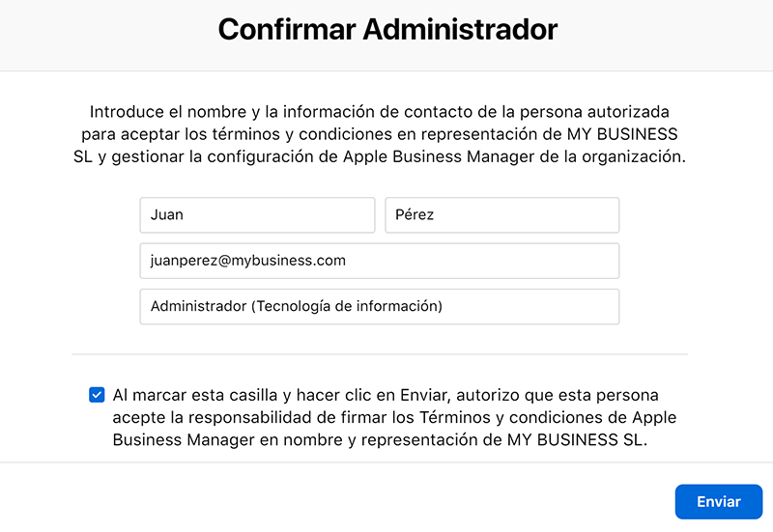The width and height of the screenshot is (773, 532).
Task: Submit the form with the blue Enviar button
Action: (x=718, y=501)
